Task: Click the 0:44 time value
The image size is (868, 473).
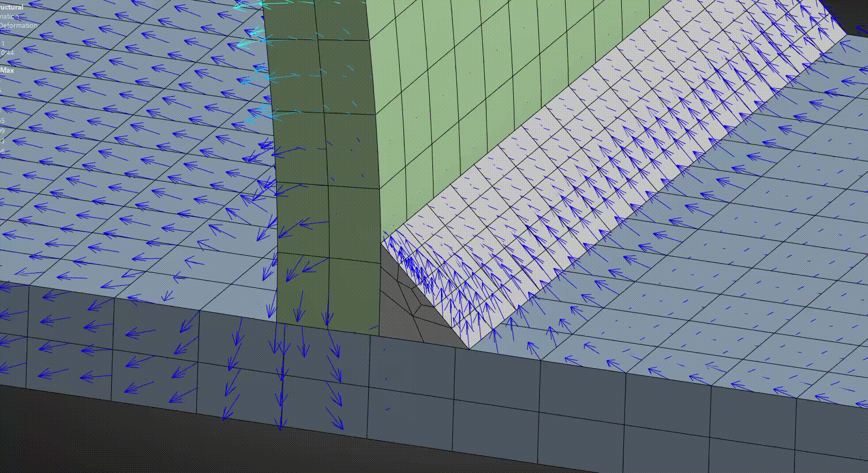Action: pos(7,52)
